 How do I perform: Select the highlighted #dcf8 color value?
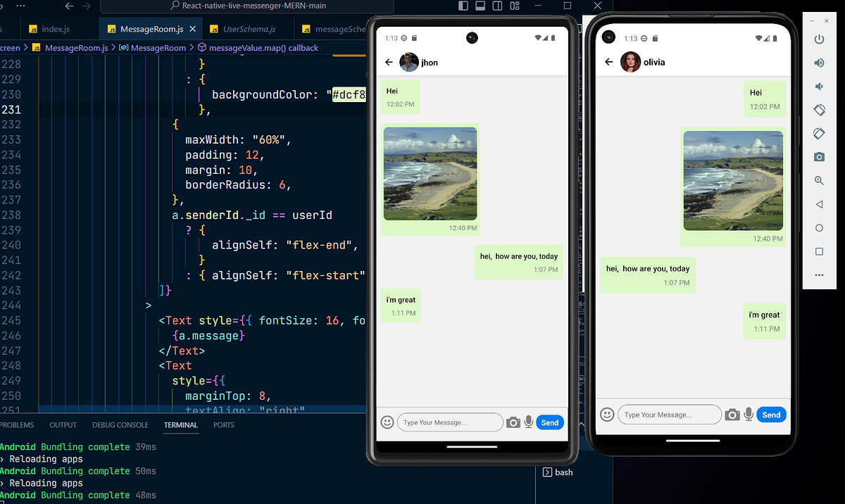(351, 94)
